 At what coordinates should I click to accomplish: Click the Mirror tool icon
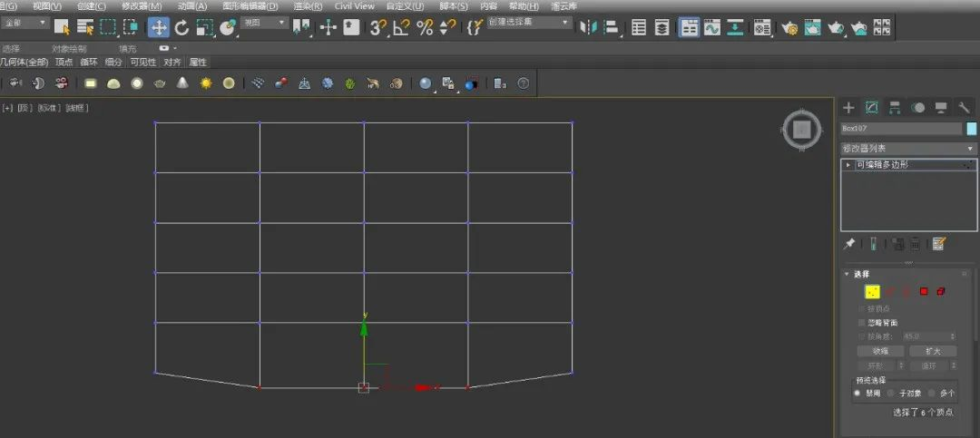pyautogui.click(x=588, y=27)
